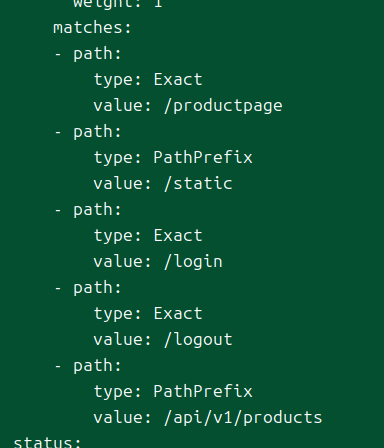Screen dimensions: 384x448
Task: Click the fourth '- path:' line
Action: click(88, 288)
